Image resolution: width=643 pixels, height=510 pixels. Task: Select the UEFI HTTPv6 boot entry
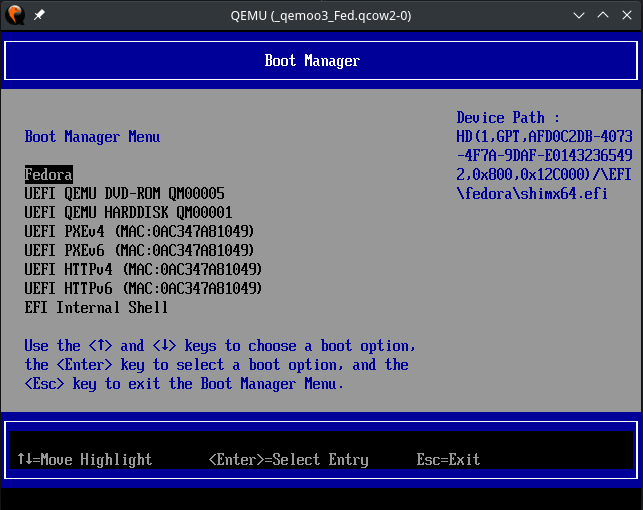(x=143, y=288)
